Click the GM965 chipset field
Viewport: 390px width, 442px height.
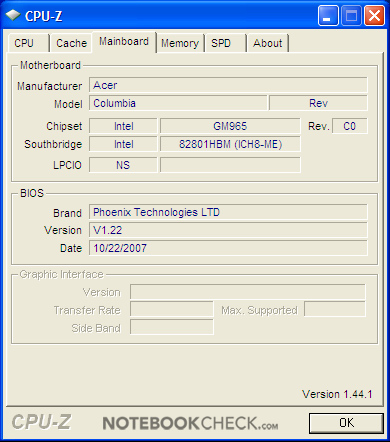coord(230,126)
